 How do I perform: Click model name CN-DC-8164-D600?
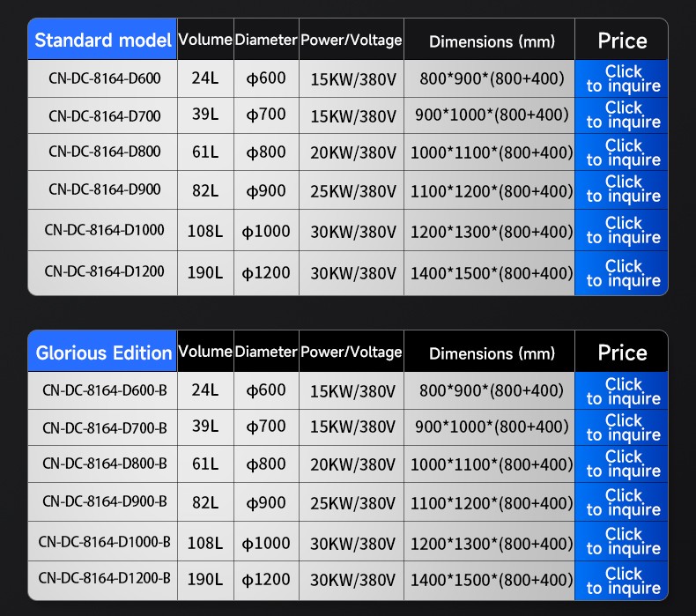click(x=104, y=78)
